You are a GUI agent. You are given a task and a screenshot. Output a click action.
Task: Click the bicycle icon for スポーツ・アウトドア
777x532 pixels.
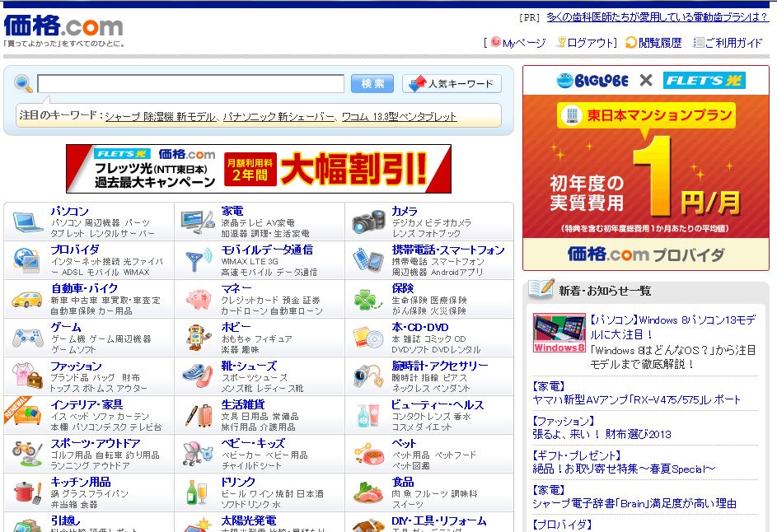click(x=27, y=453)
